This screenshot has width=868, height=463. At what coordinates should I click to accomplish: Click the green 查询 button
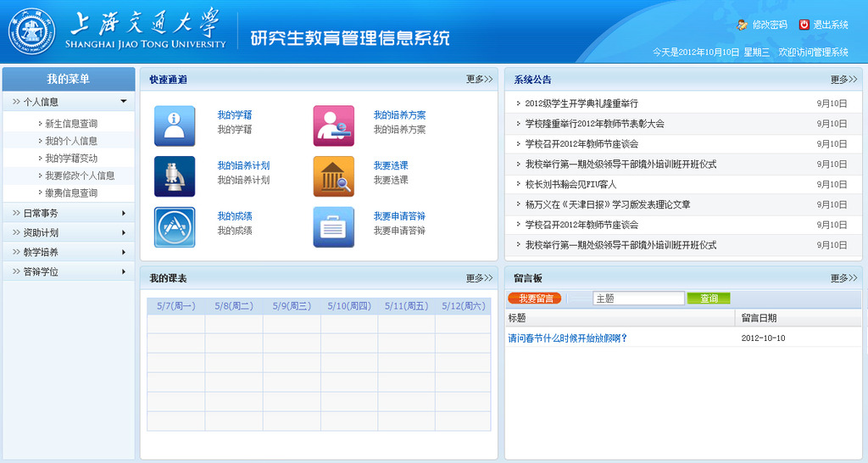coord(709,298)
